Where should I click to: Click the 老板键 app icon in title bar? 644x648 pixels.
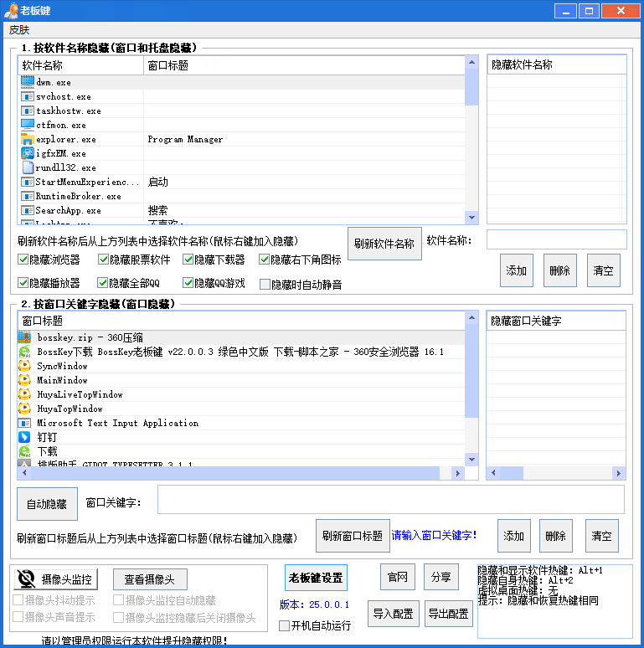11,11
